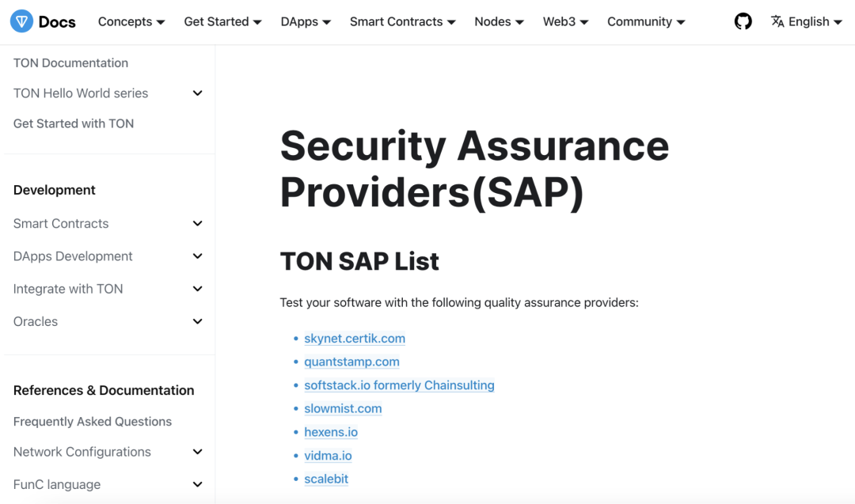Expand the TON Hello World series chevron

[197, 93]
